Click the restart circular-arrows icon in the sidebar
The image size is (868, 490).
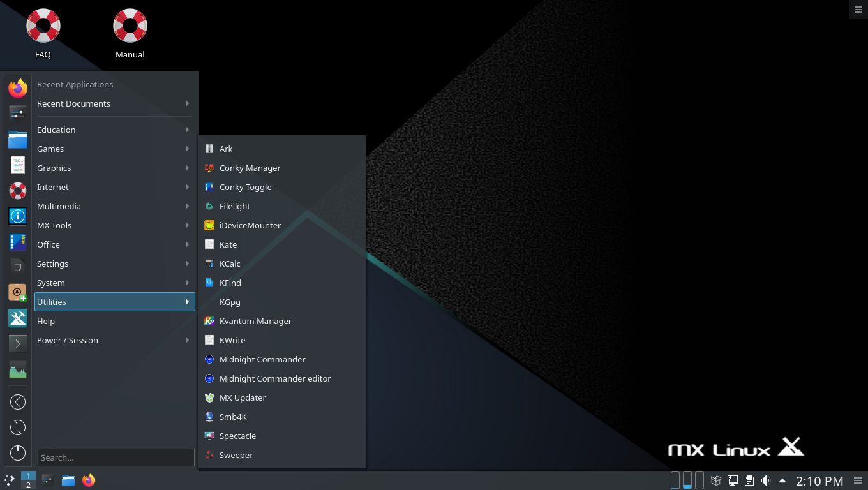(18, 427)
